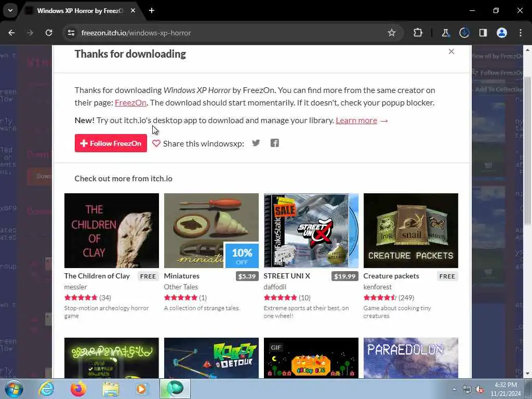
Task: Open the Chrome profile avatar
Action: pos(502,33)
